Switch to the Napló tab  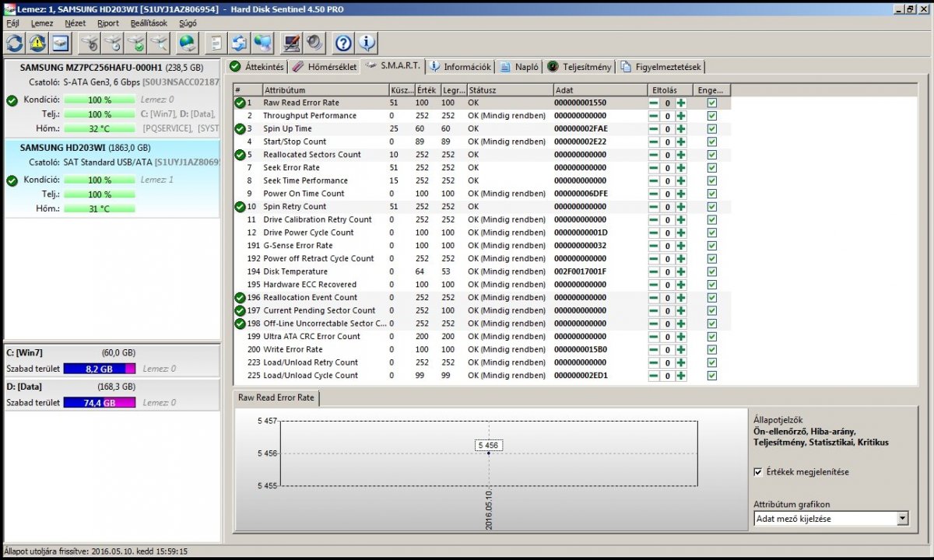[x=519, y=67]
